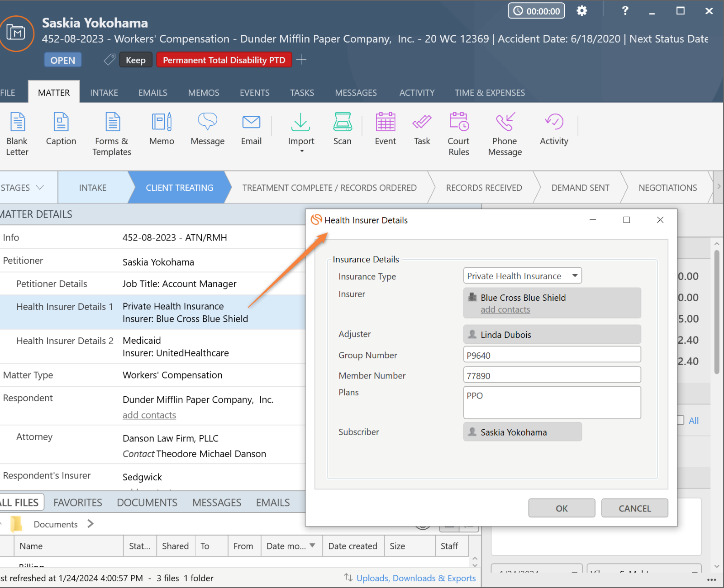Screen dimensions: 724x588
Task: Click the Group Number field
Action: [x=552, y=355]
